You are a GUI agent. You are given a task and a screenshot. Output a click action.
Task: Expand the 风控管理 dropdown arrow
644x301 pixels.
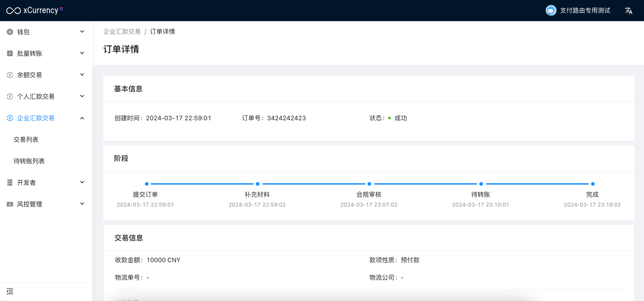click(82, 204)
